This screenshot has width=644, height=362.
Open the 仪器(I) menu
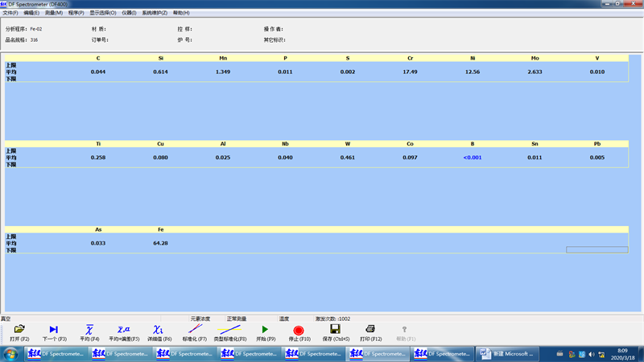pos(129,13)
